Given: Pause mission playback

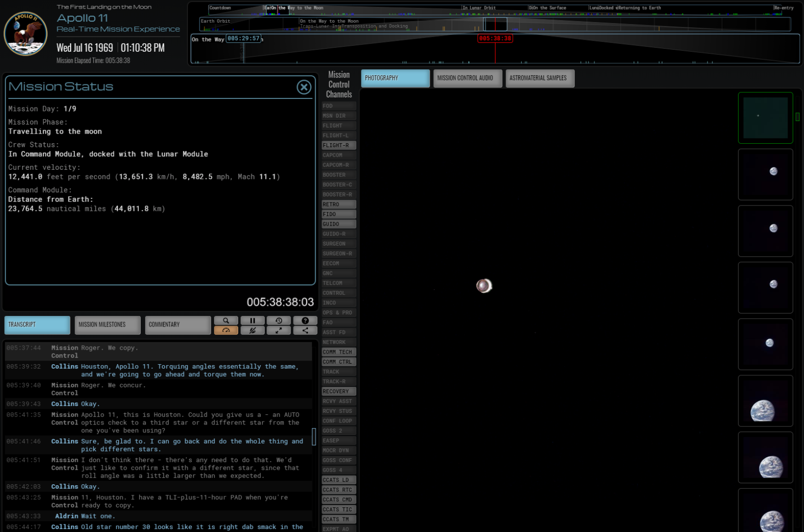Looking at the screenshot, I should 252,321.
